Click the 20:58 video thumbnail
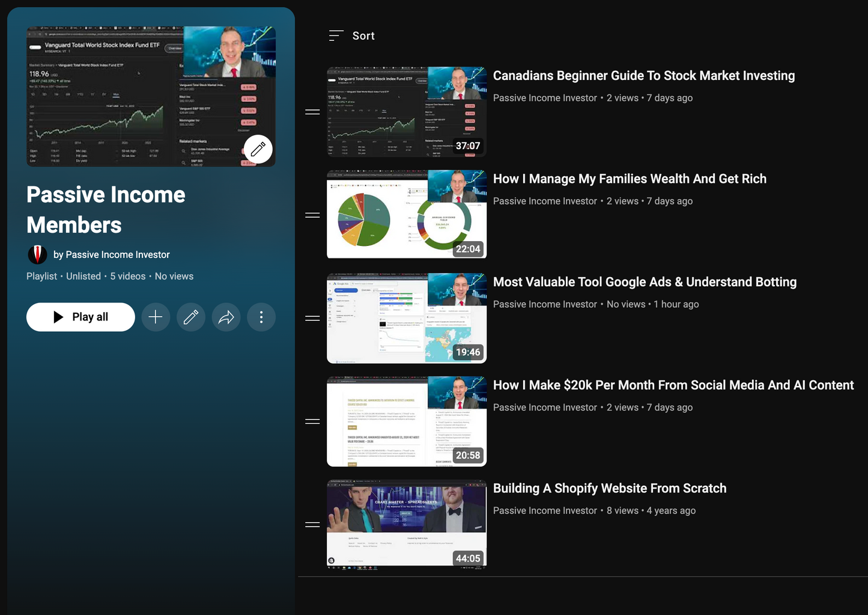The height and width of the screenshot is (615, 868). [x=407, y=421]
